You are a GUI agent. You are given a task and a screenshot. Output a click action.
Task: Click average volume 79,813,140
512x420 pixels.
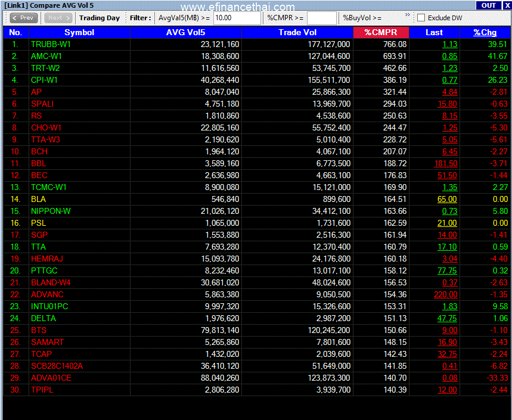[220, 330]
